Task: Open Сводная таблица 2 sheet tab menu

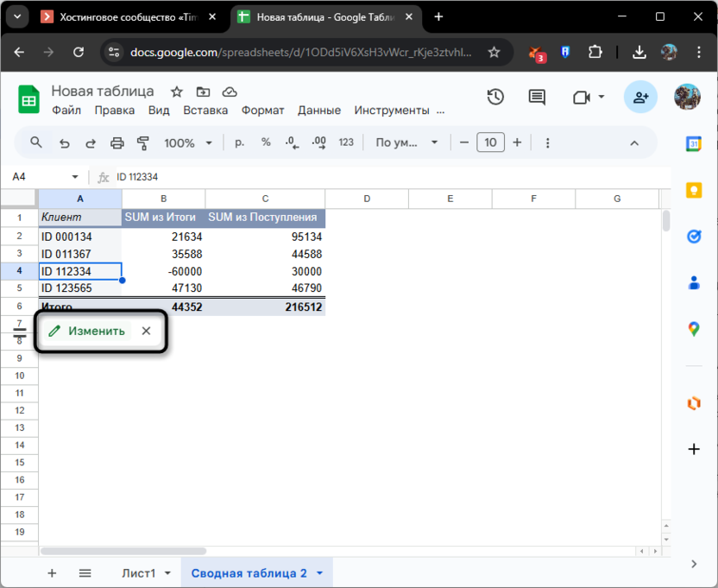Action: (x=320, y=573)
